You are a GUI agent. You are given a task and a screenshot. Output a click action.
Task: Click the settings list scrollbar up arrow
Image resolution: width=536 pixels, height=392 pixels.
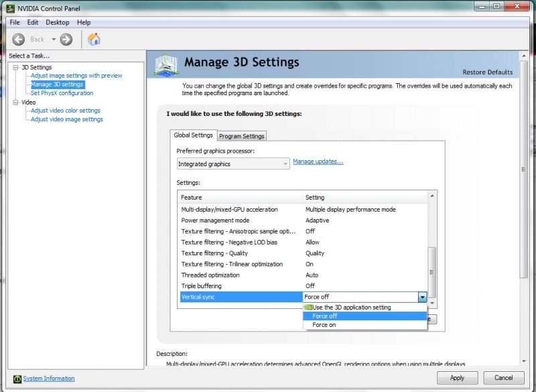(432, 196)
